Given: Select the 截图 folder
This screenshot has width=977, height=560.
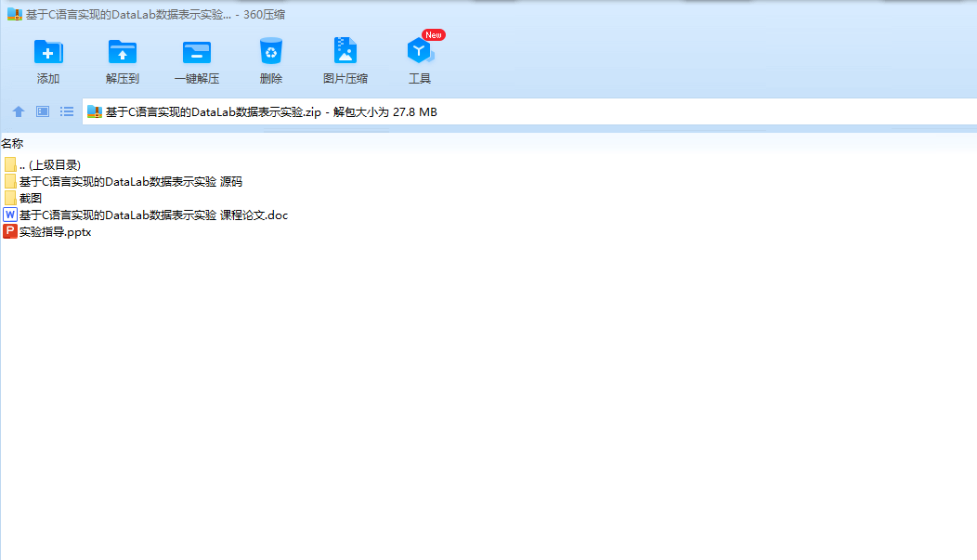Looking at the screenshot, I should (x=23, y=199).
